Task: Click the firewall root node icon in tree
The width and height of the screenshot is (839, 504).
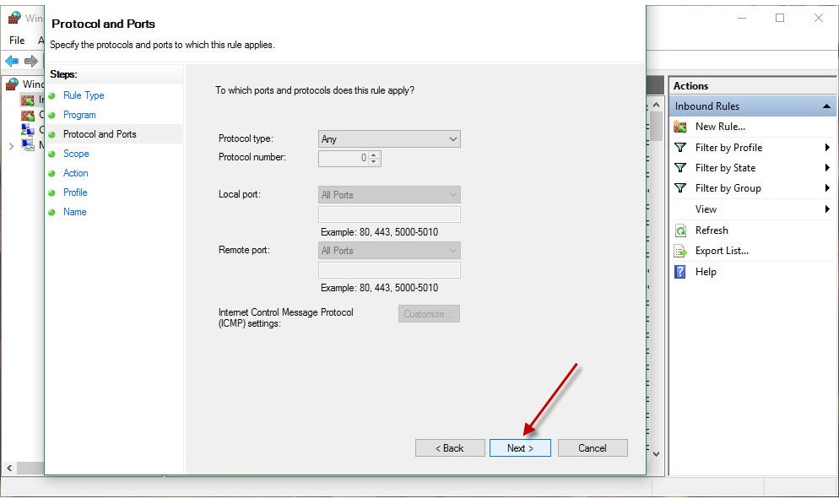Action: 12,84
